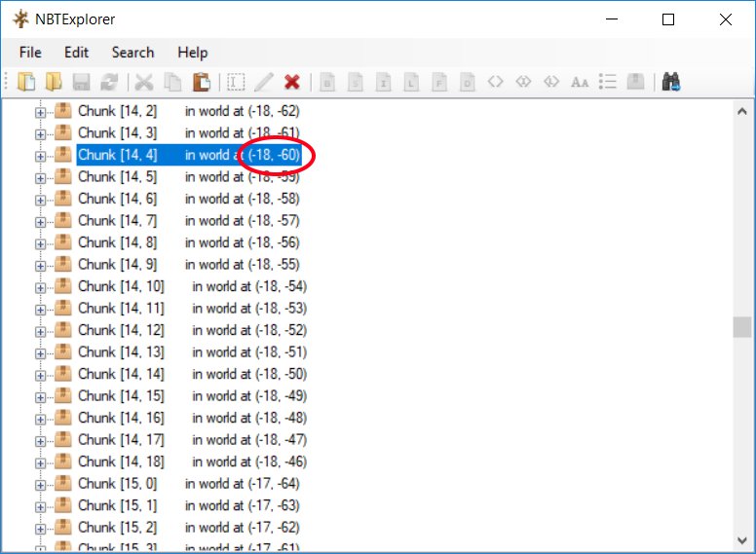Open the Help menu
Image resolution: width=756 pixels, height=554 pixels.
coord(192,52)
